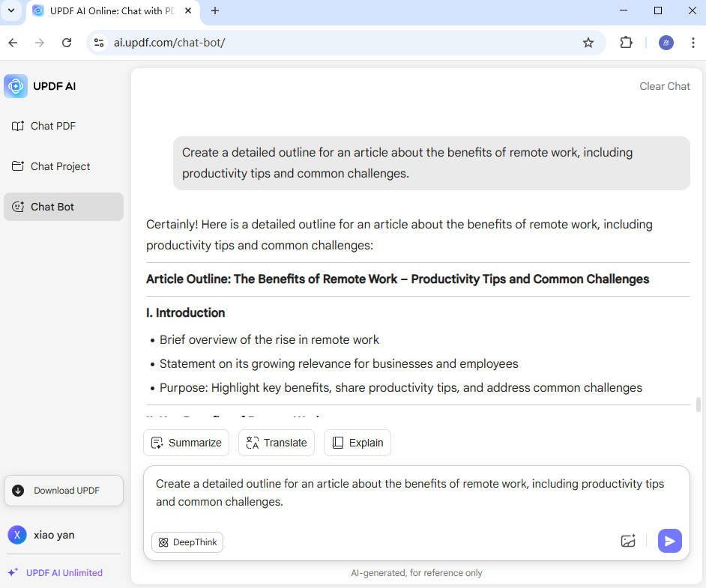
Task: Click 'AI-generated, for reference only' notice
Action: tap(417, 573)
